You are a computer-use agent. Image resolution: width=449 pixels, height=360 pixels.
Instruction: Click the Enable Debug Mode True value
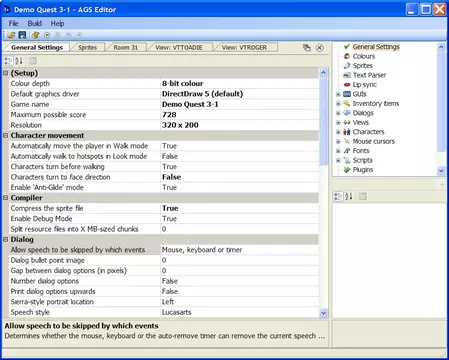pyautogui.click(x=169, y=219)
